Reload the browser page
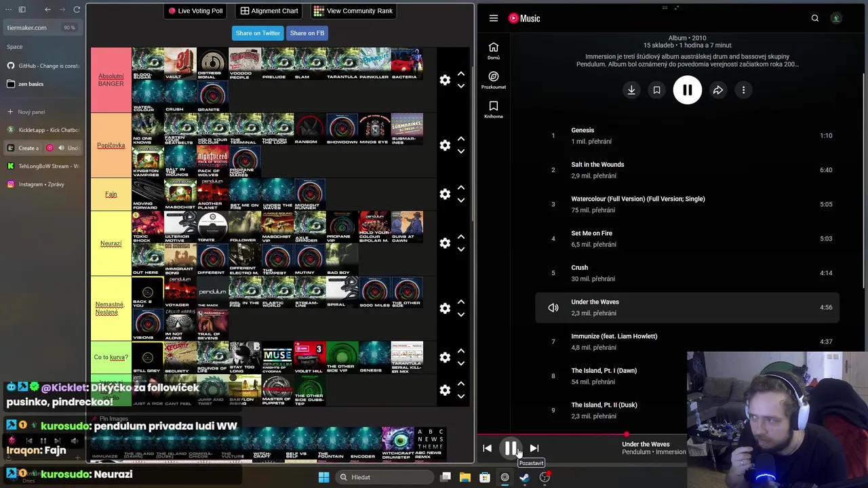 77,9
